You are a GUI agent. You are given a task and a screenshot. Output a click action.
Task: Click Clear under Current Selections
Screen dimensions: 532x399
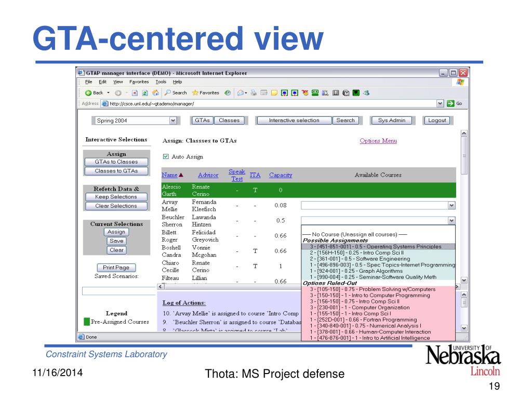[x=116, y=250]
